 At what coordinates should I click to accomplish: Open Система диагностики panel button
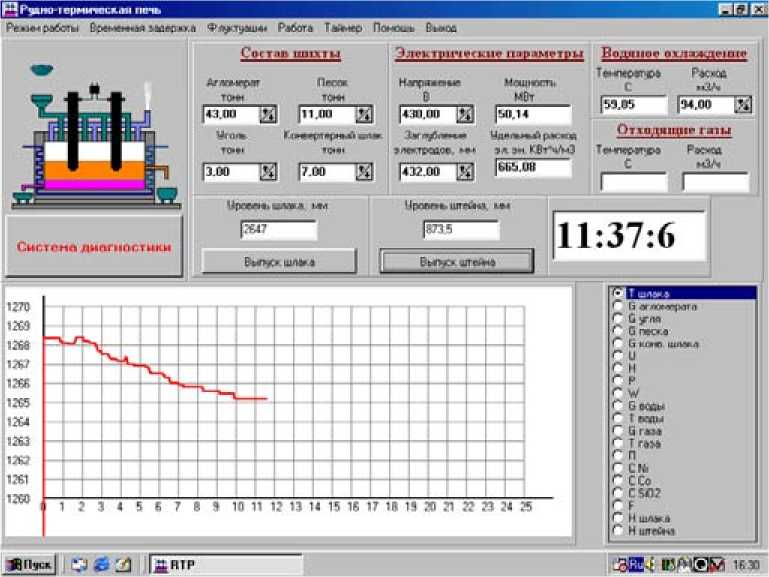coord(92,246)
